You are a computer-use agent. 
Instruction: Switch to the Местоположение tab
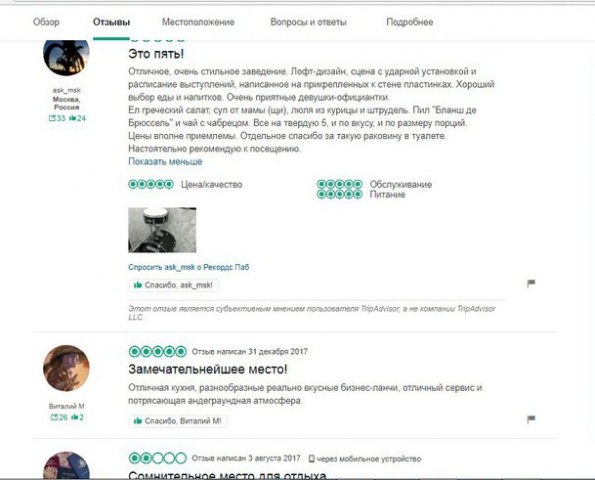pyautogui.click(x=198, y=22)
